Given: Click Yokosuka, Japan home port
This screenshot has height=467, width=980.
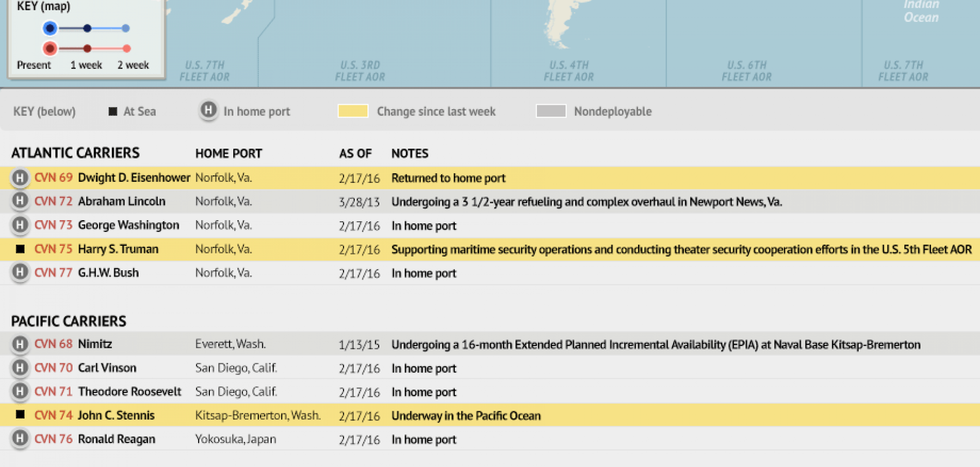Looking at the screenshot, I should [236, 439].
